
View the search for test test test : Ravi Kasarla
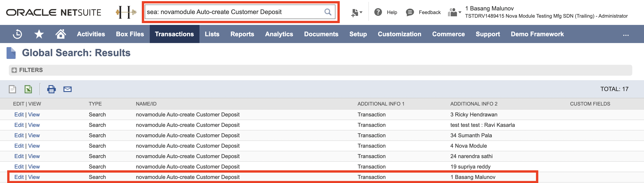click(x=34, y=125)
